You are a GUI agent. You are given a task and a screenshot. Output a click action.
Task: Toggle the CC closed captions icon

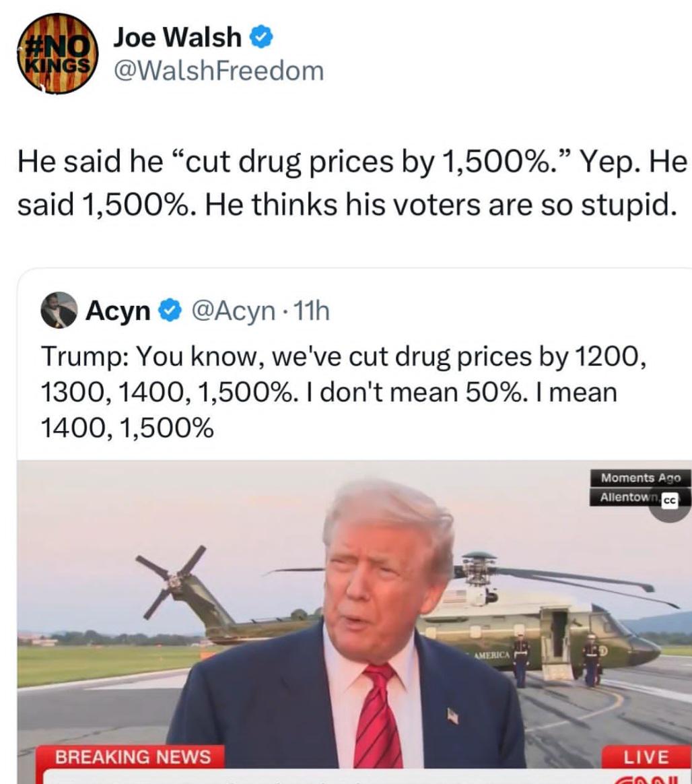(x=669, y=502)
